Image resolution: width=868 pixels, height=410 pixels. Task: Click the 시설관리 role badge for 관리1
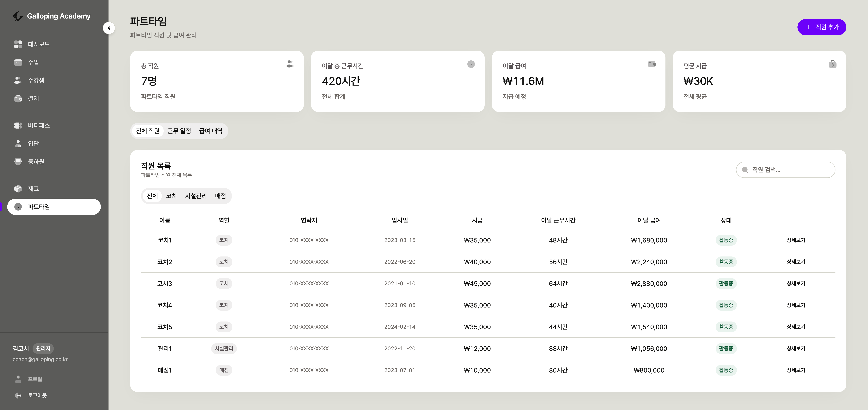click(x=224, y=348)
